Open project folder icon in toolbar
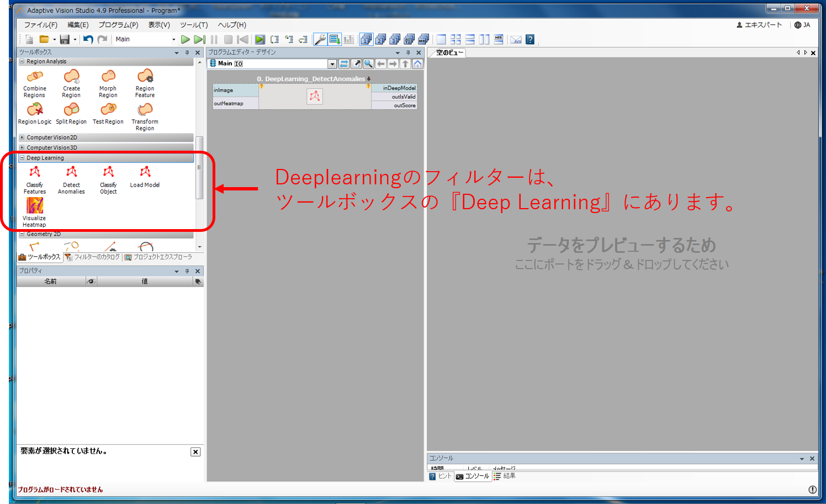 (44, 39)
